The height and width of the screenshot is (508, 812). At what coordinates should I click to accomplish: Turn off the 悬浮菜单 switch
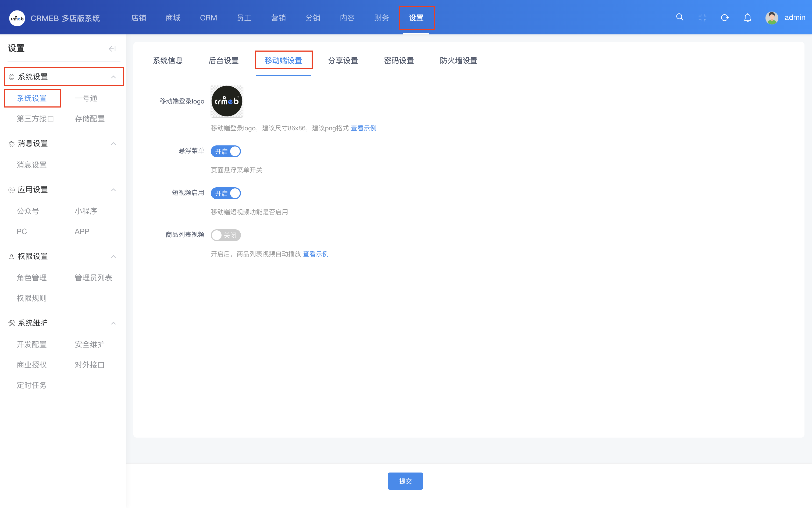tap(226, 152)
